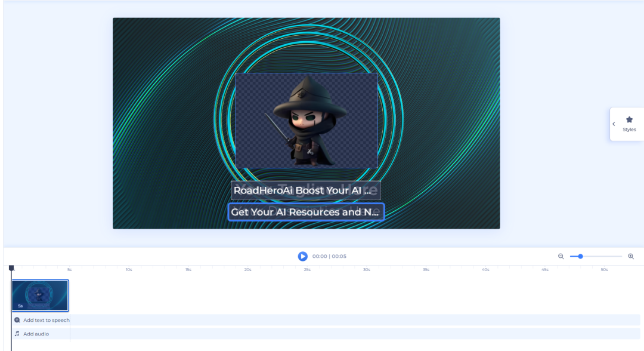Viewport: 644px width, 351px height.
Task: Click the Add text to speech track
Action: click(326, 320)
